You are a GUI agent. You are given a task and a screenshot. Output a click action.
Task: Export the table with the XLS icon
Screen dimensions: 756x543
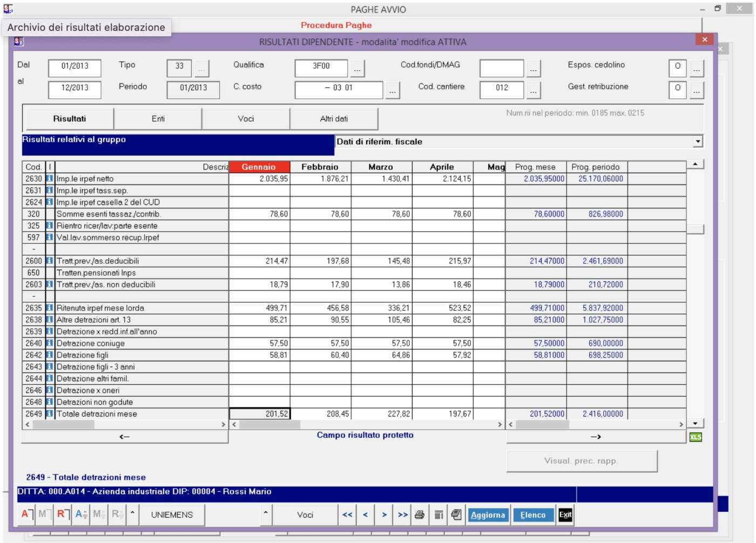[x=696, y=437]
